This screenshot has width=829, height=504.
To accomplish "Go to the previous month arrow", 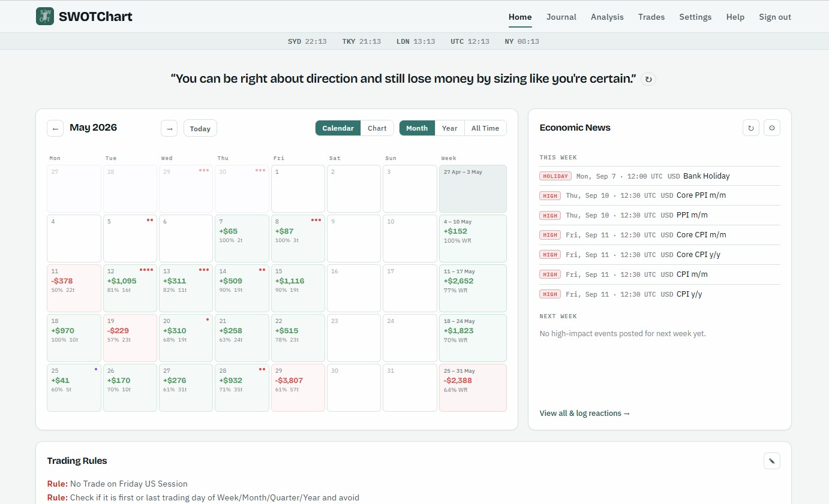I will point(55,128).
